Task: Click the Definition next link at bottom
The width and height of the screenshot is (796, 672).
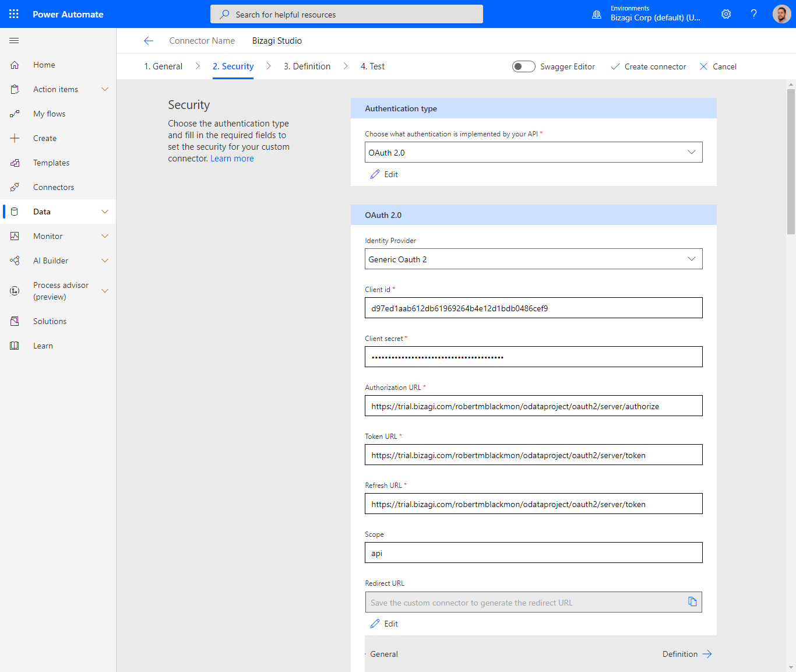Action: tap(687, 654)
